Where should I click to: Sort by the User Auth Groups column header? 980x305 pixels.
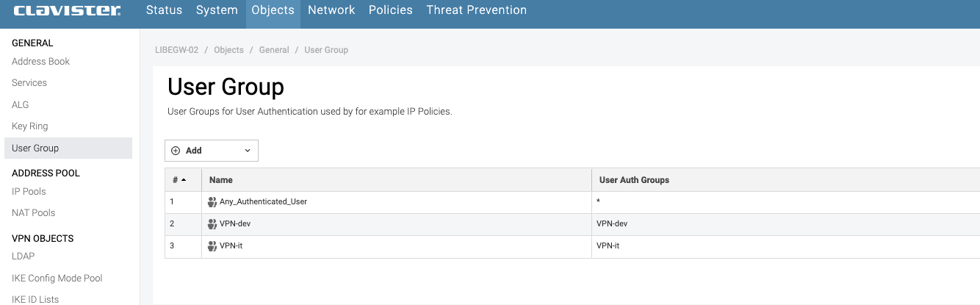(x=634, y=180)
